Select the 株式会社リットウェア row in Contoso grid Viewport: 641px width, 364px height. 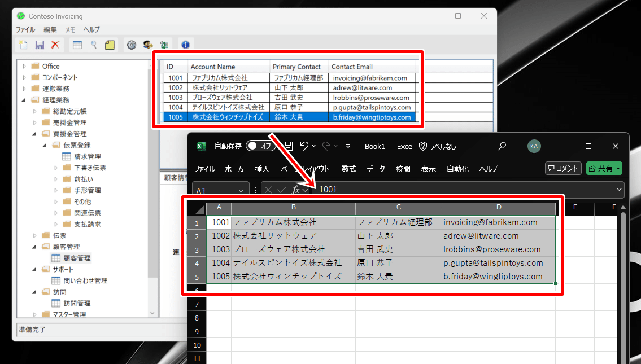[290, 88]
